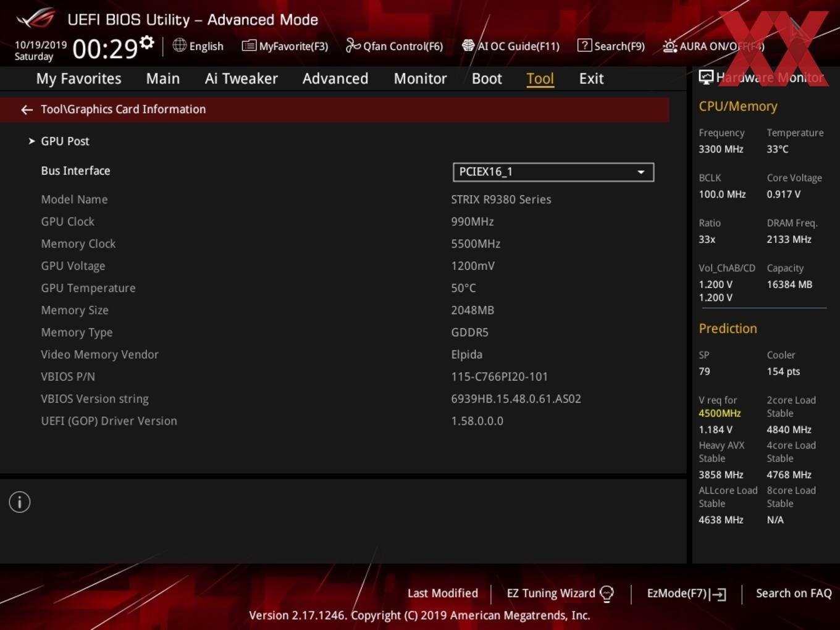The height and width of the screenshot is (630, 840).
Task: Click the GPU Clock 990MHz value
Action: (472, 222)
